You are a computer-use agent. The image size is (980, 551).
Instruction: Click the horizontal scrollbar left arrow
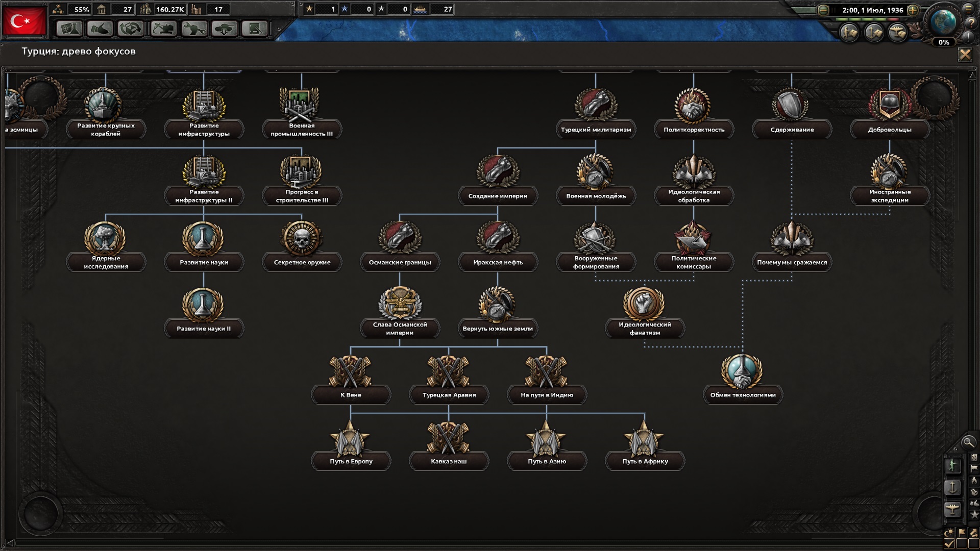pos(9,543)
